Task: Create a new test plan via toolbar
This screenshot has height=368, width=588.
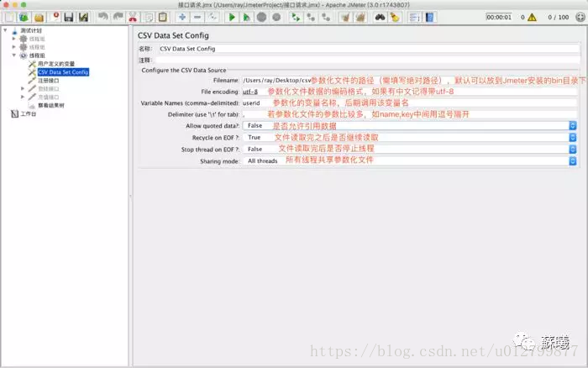Action: coord(9,18)
